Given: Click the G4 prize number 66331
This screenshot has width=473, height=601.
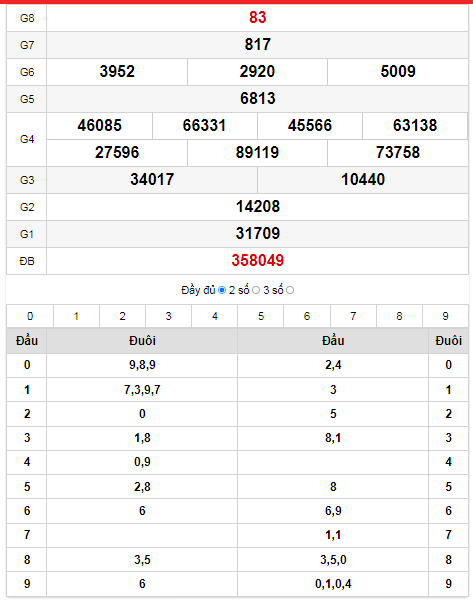Looking at the screenshot, I should [x=204, y=126].
